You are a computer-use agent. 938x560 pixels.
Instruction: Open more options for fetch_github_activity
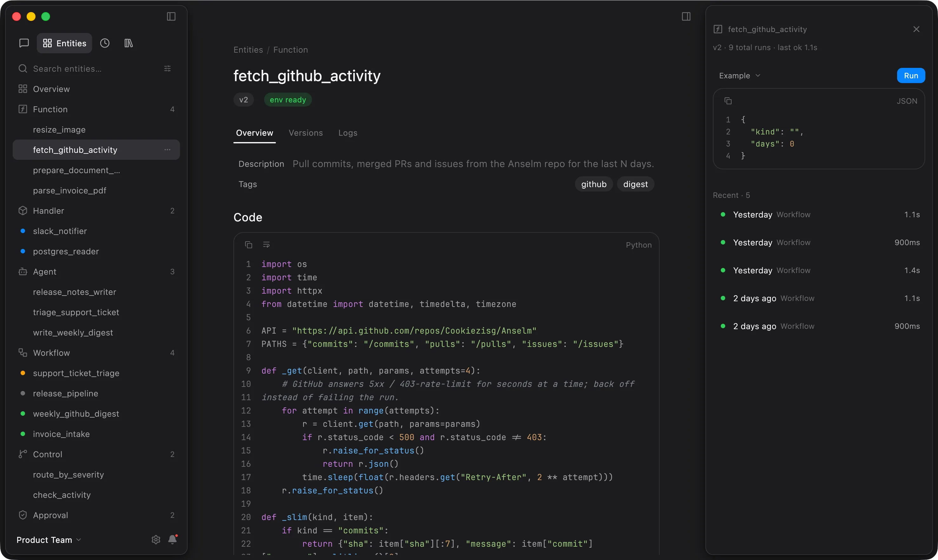tap(167, 150)
